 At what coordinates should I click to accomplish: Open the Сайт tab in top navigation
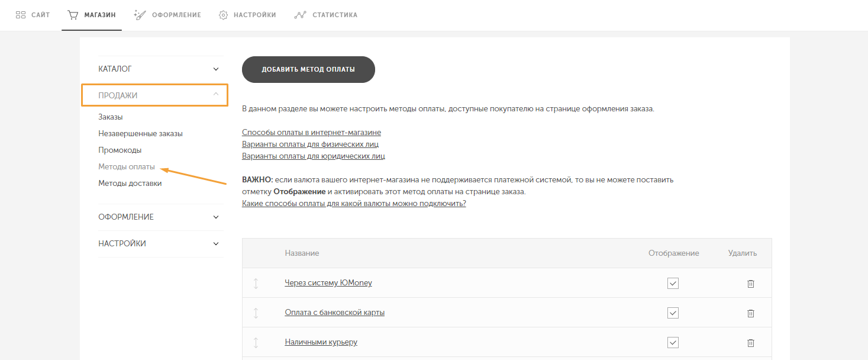pos(33,15)
